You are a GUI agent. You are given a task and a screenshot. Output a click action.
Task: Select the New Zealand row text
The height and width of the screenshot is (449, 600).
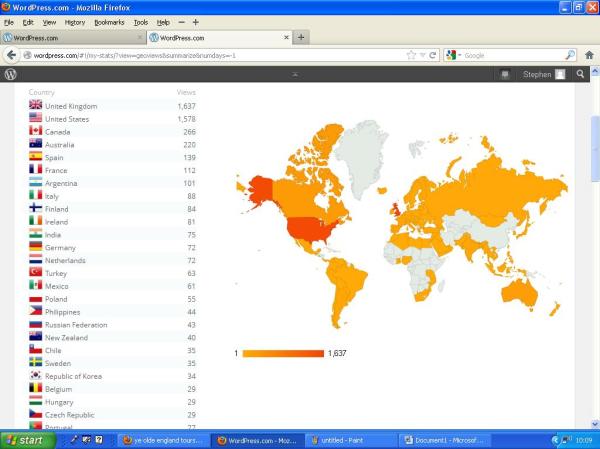click(x=67, y=338)
